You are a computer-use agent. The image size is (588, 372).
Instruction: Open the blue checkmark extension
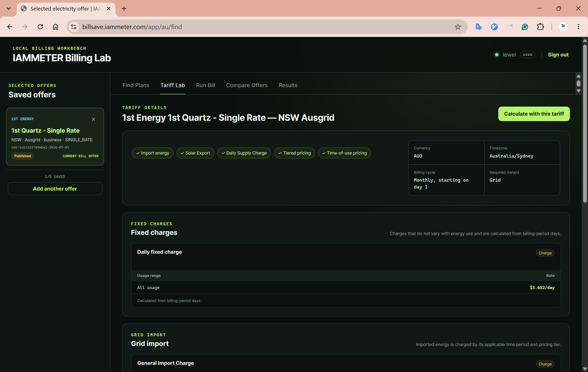(494, 27)
